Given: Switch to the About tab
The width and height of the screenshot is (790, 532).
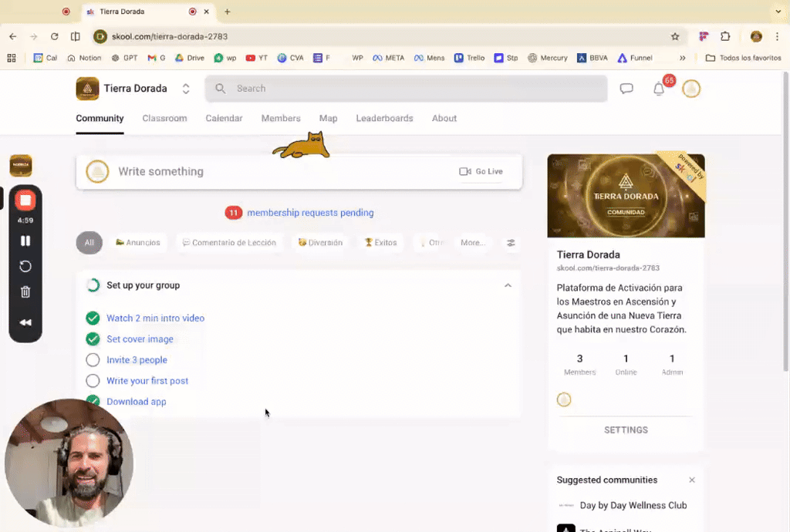Looking at the screenshot, I should (x=444, y=118).
